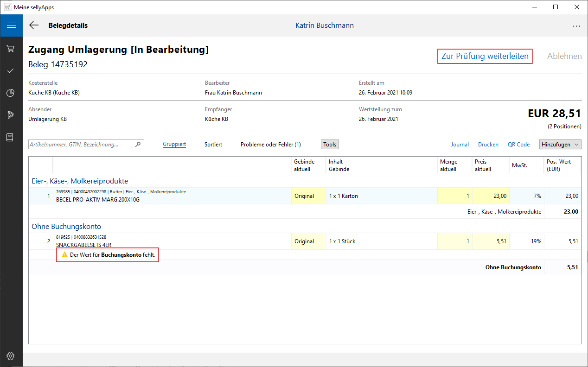Toggle the Tools button
This screenshot has height=367, width=588.
click(x=330, y=145)
